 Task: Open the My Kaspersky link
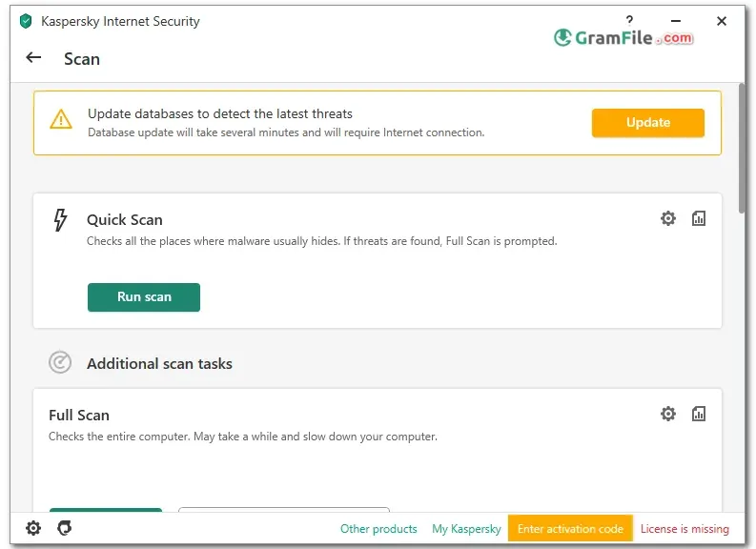click(466, 529)
